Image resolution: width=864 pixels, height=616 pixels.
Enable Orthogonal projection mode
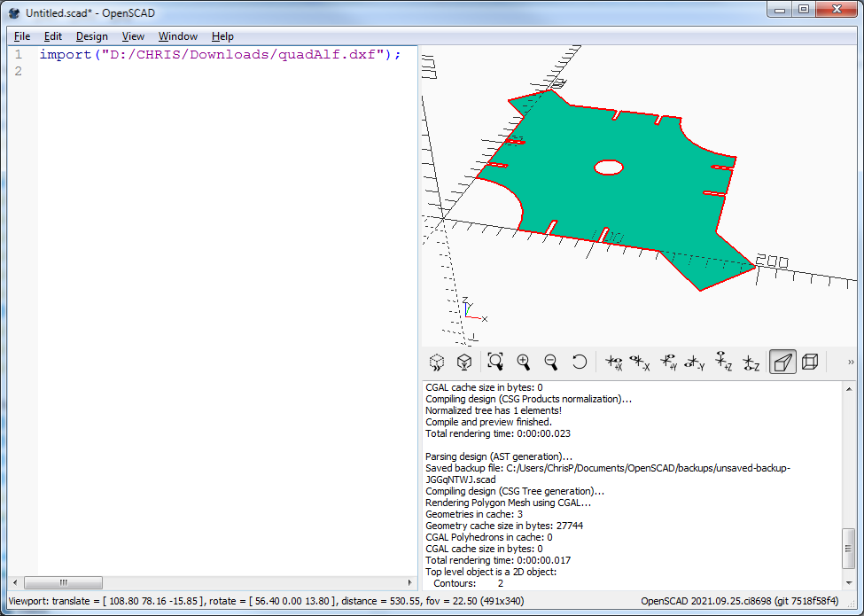tap(809, 362)
